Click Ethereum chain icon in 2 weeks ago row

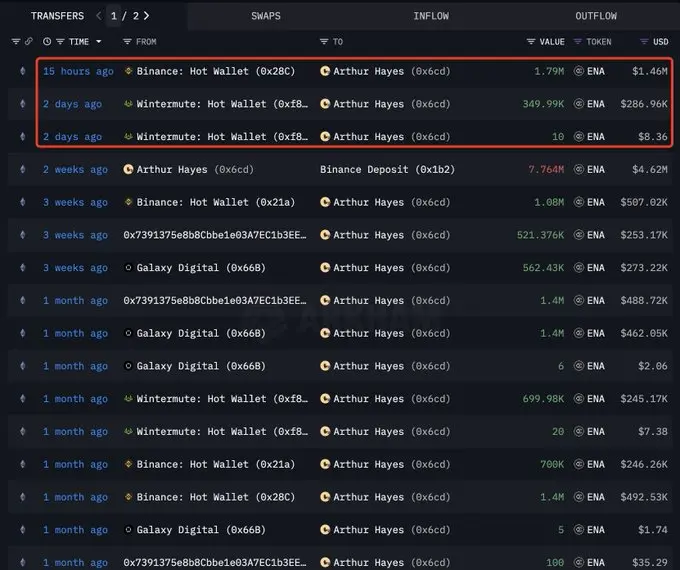[x=23, y=170]
